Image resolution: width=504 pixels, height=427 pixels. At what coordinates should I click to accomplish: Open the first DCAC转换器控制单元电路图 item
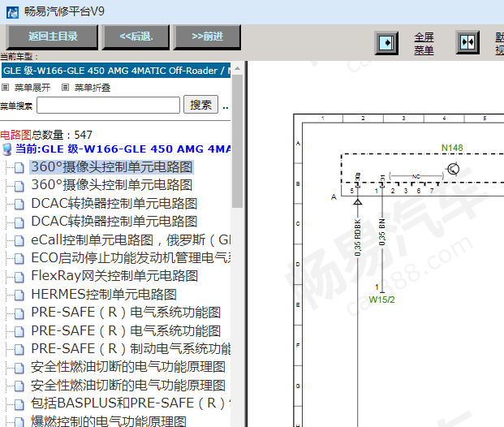(114, 203)
